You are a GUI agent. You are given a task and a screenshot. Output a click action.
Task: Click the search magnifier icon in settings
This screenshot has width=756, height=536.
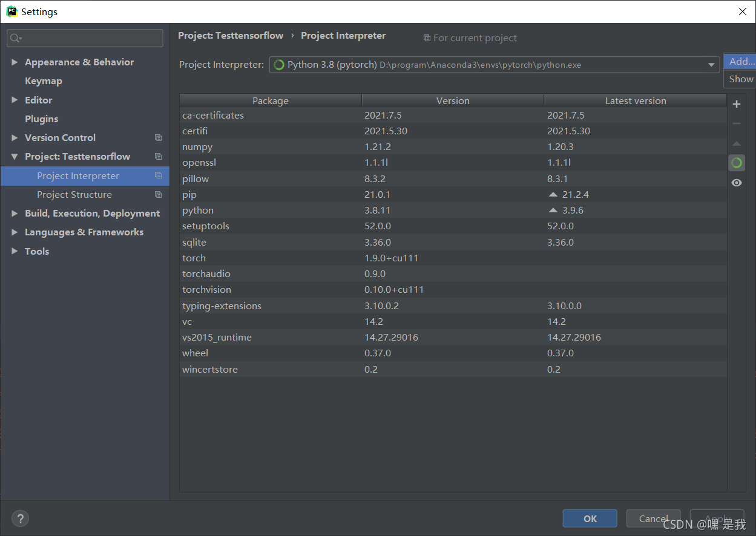16,38
